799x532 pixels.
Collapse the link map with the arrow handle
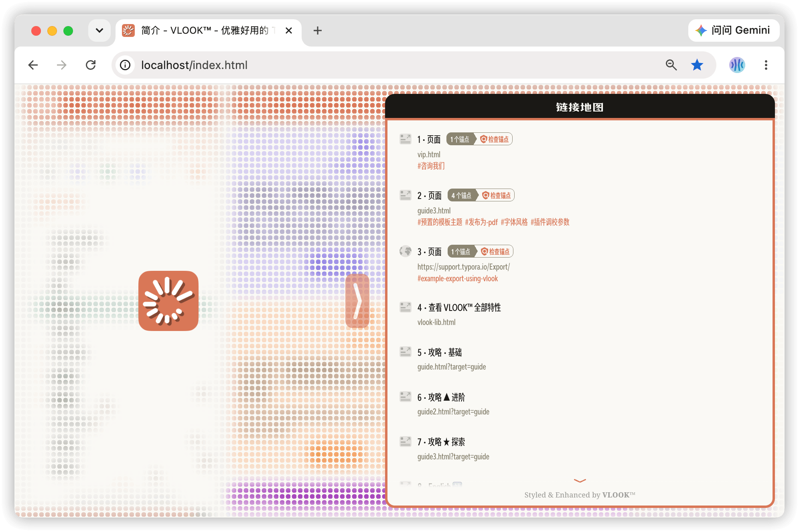coord(357,301)
